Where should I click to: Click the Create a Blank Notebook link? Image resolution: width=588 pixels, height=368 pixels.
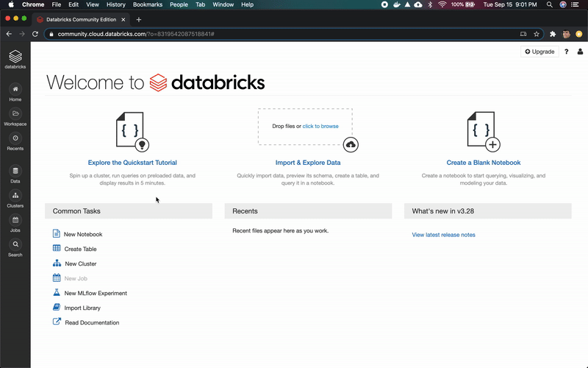click(x=483, y=163)
